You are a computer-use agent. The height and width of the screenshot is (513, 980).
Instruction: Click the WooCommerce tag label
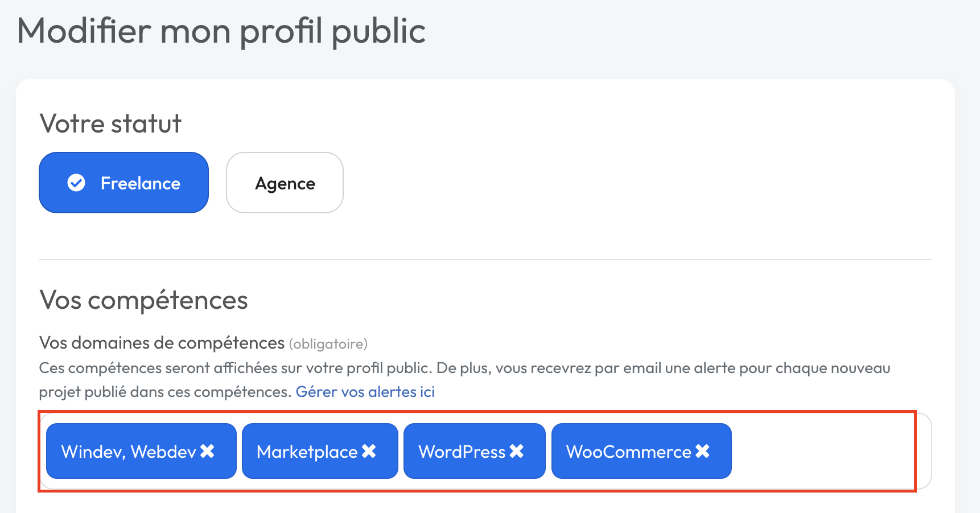pos(628,452)
